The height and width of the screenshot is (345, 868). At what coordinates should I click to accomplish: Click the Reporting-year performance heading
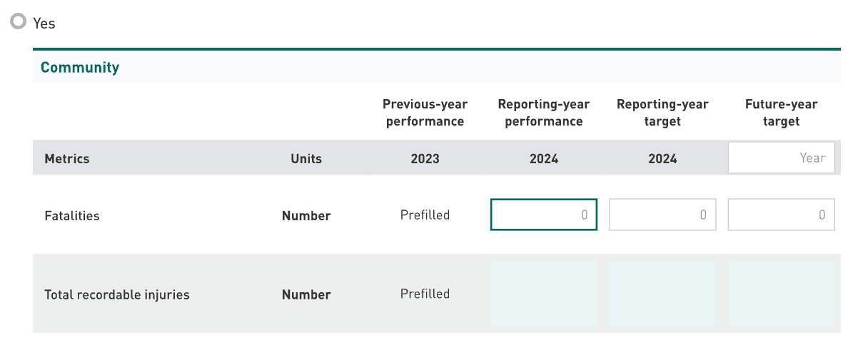543,113
